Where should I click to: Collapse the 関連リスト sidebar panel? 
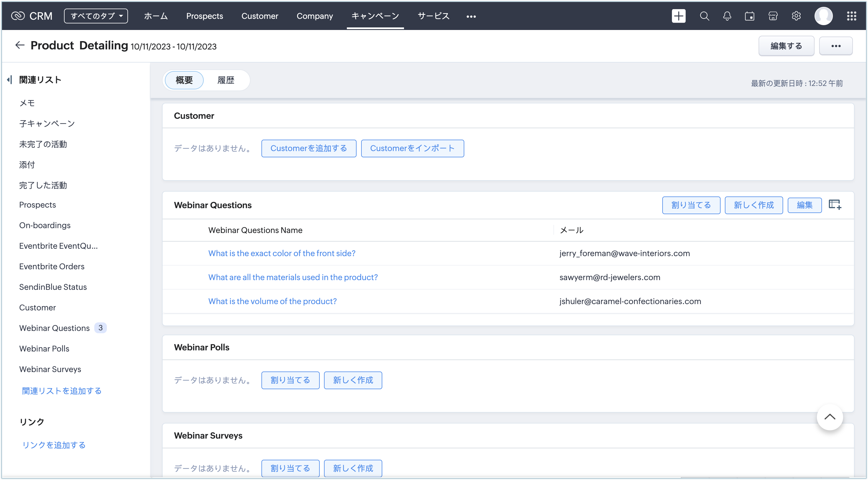[9, 80]
